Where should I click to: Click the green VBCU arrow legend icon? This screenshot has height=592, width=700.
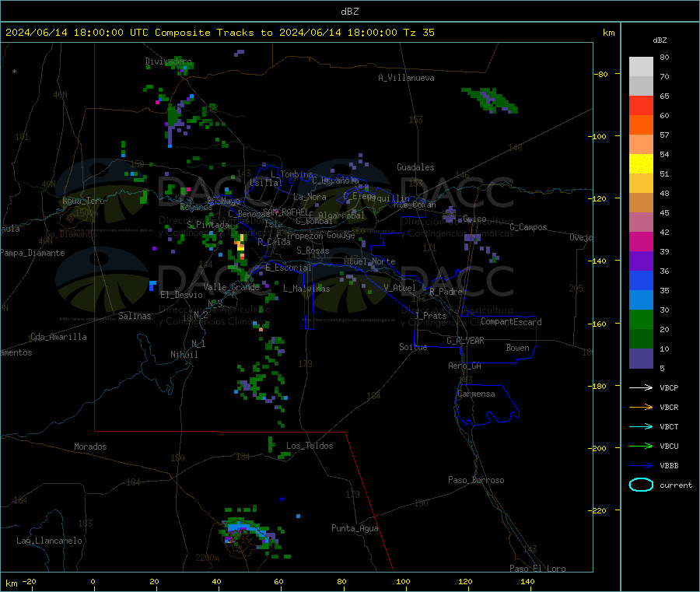click(x=641, y=446)
